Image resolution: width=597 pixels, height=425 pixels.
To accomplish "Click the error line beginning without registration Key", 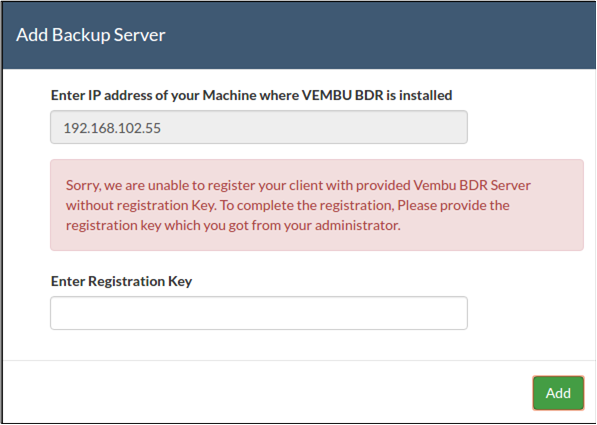I will click(288, 206).
